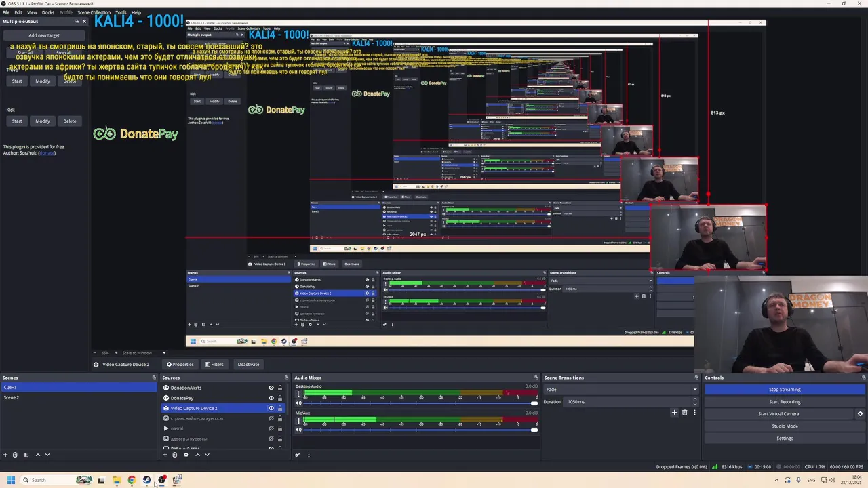
Task: Open the View menu
Action: tap(32, 12)
